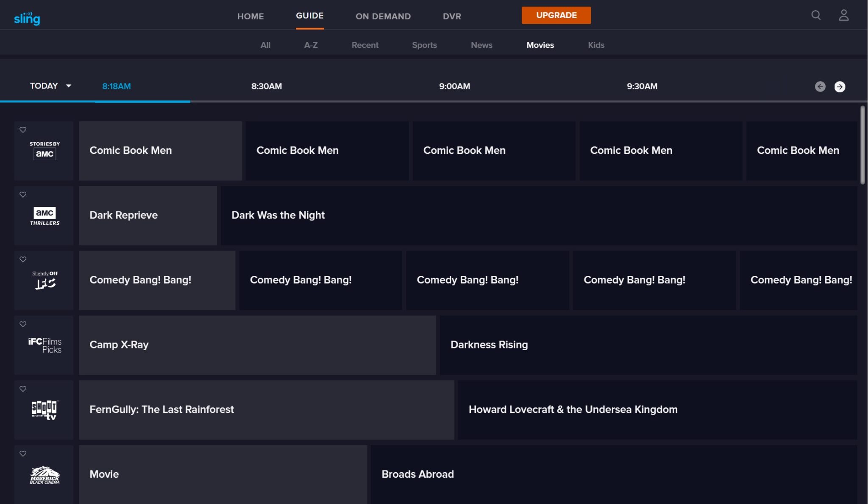Filter guide by News

pos(481,45)
